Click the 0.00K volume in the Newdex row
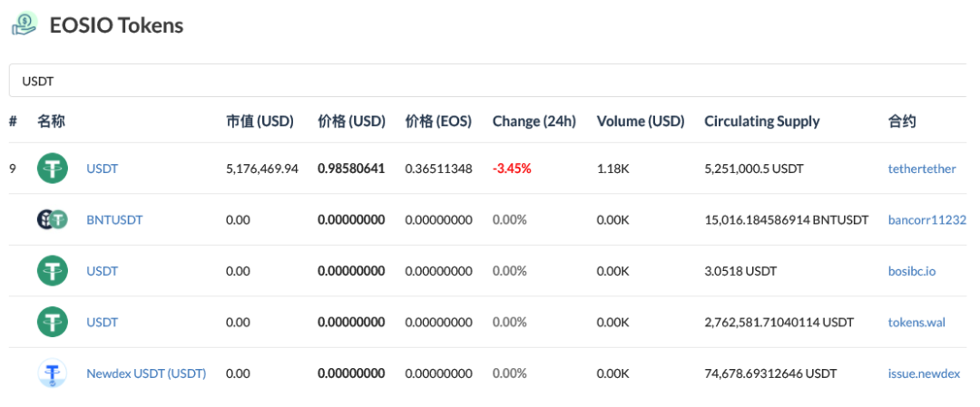Viewport: 980px width, 407px height. point(614,373)
